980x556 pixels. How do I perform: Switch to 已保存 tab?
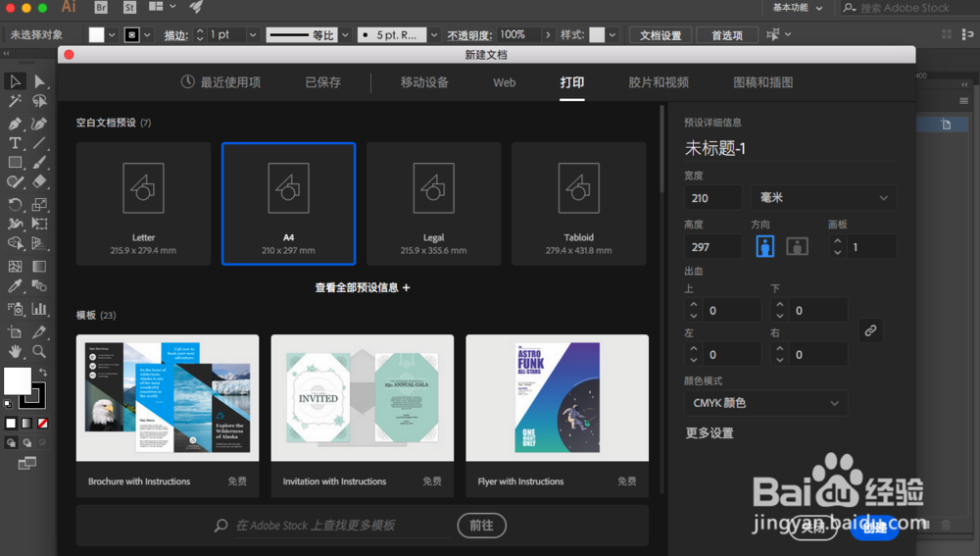point(323,82)
